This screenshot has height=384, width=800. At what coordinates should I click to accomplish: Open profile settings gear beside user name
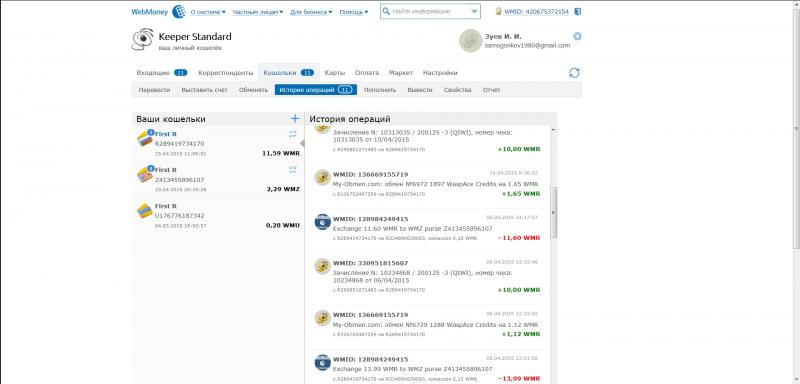coord(577,36)
